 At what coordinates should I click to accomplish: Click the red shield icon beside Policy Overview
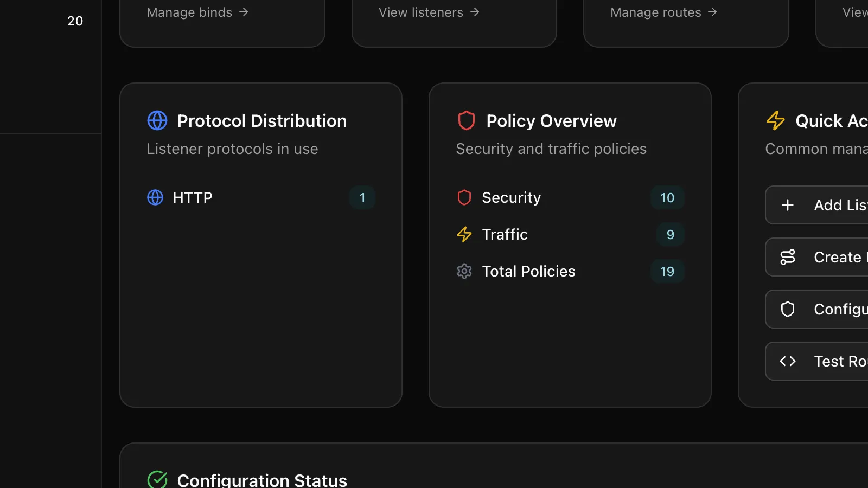click(467, 120)
